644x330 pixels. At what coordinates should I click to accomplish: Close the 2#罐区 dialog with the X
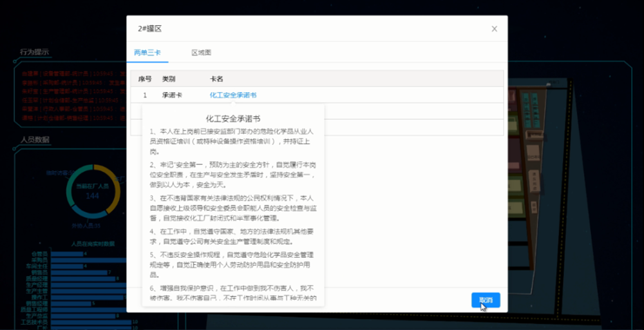[x=494, y=29]
